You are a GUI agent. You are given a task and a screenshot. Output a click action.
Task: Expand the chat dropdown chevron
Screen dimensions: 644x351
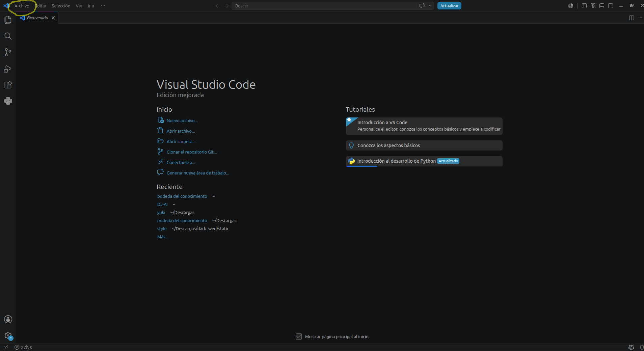(430, 6)
